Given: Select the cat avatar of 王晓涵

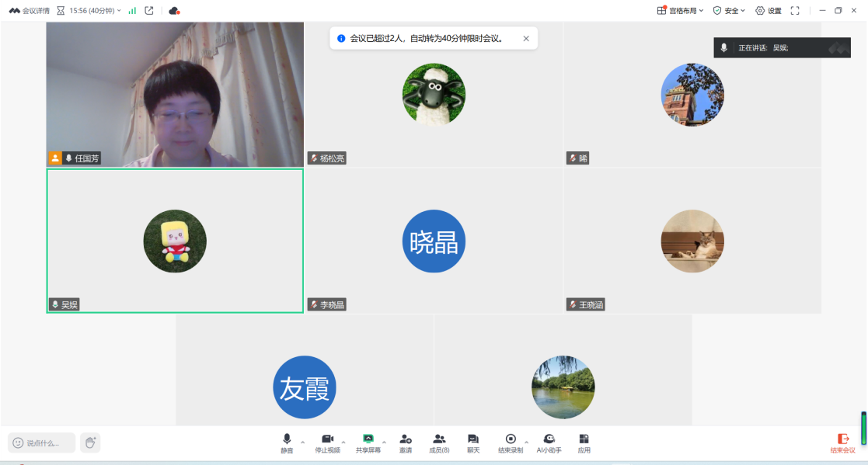Looking at the screenshot, I should [692, 241].
